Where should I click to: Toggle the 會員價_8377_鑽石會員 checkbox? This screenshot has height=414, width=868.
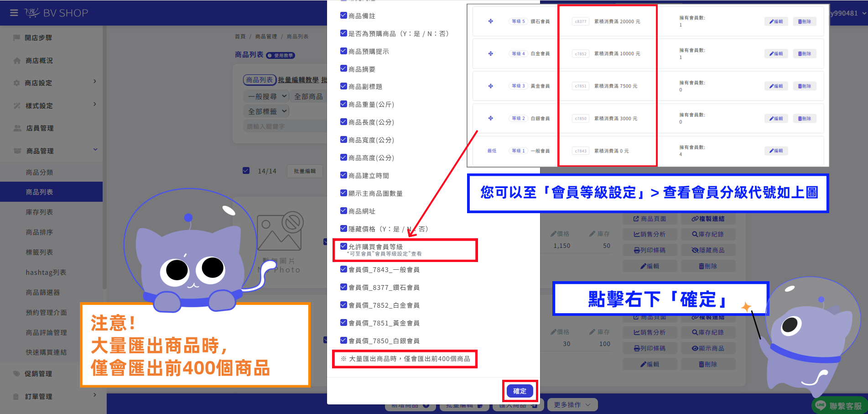(x=343, y=287)
